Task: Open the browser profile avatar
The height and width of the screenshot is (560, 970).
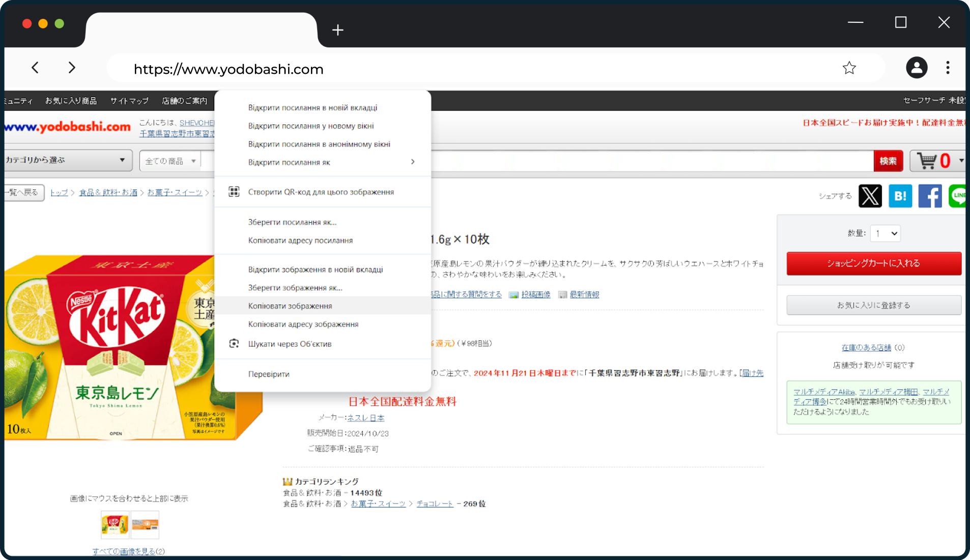Action: point(917,68)
